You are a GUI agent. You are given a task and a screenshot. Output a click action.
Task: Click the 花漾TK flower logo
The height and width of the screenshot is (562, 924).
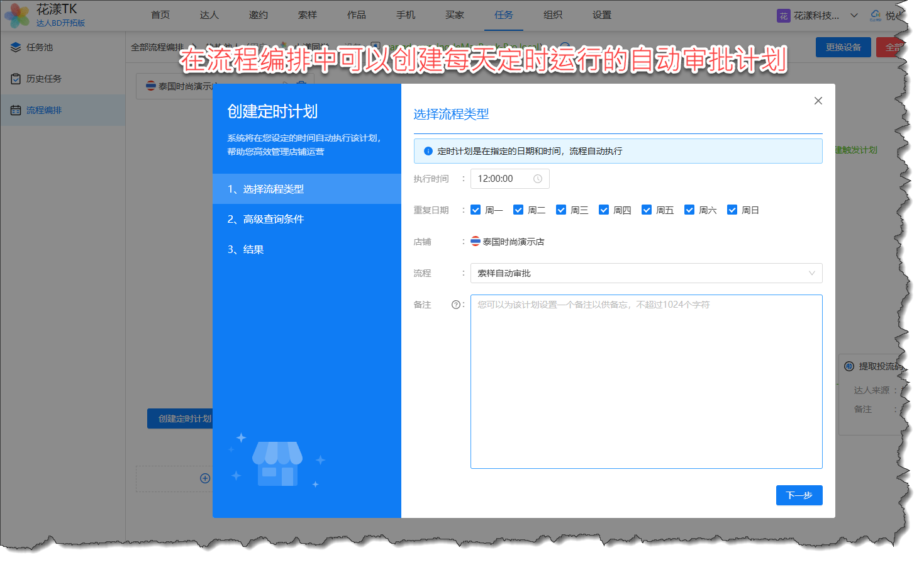(17, 15)
